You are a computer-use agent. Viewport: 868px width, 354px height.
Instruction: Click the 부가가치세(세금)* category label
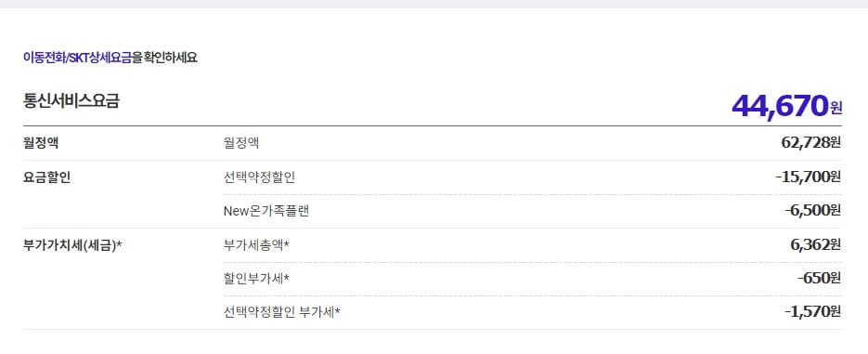click(72, 245)
